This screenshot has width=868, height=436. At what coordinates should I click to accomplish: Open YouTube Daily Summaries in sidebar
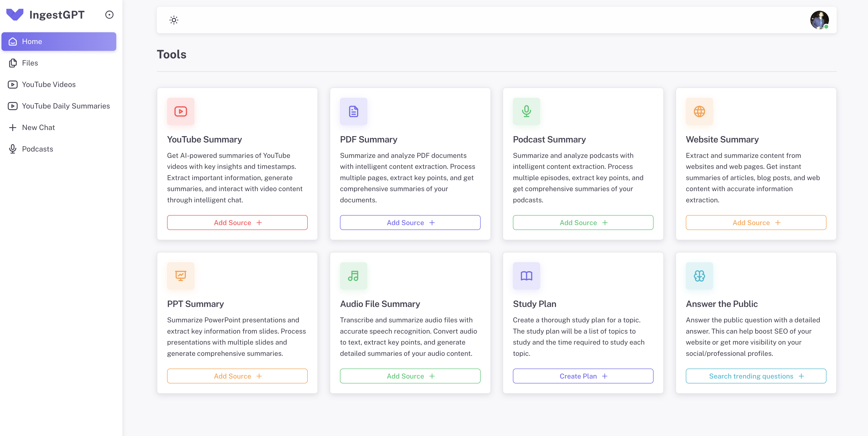(66, 106)
